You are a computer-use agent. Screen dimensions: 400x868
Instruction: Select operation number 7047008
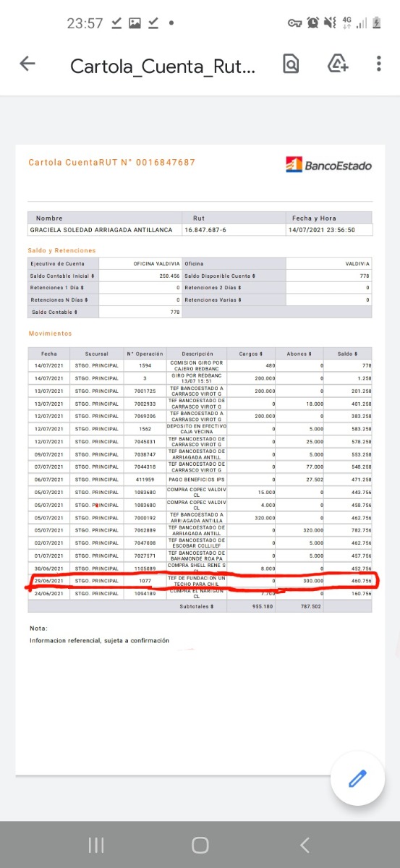(x=145, y=542)
